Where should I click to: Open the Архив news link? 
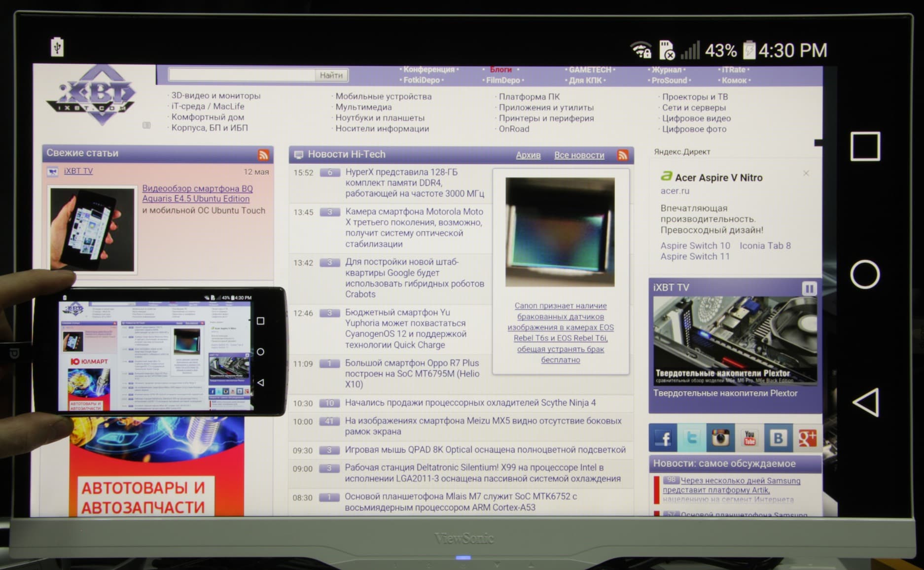tap(528, 155)
